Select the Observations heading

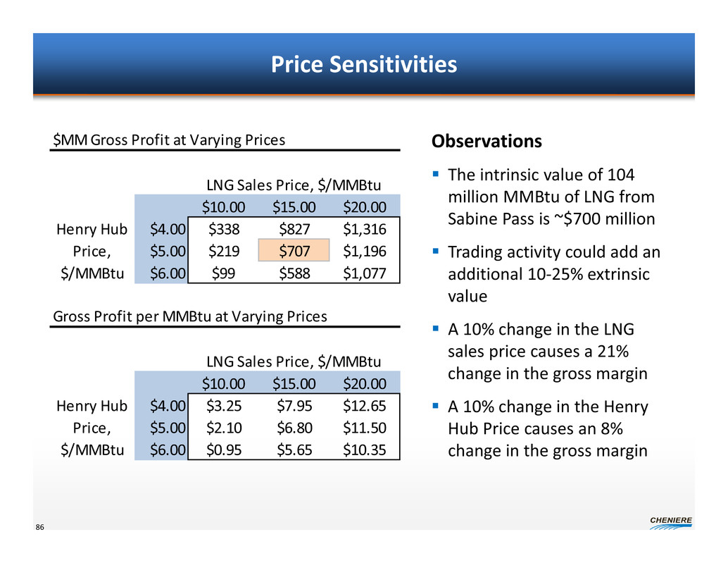click(487, 142)
